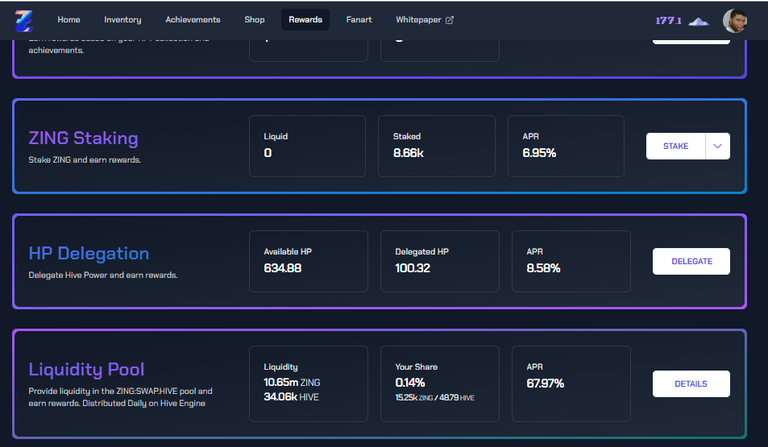The image size is (768, 447).
Task: Go to the Inventory tab
Action: tap(122, 20)
